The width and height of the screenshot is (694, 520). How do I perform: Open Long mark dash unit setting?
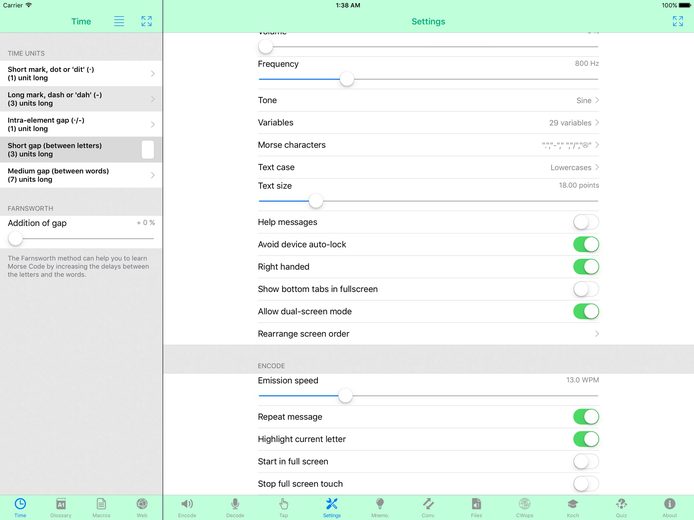(81, 99)
